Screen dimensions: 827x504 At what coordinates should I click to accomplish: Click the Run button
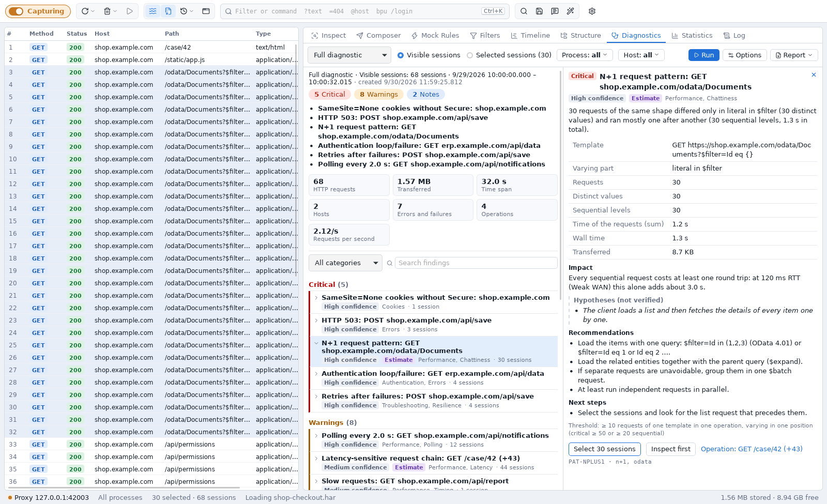pos(703,55)
